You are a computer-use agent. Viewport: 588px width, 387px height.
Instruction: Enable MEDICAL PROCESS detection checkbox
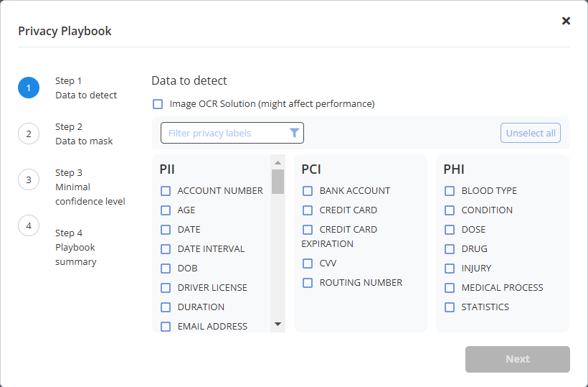pos(450,288)
